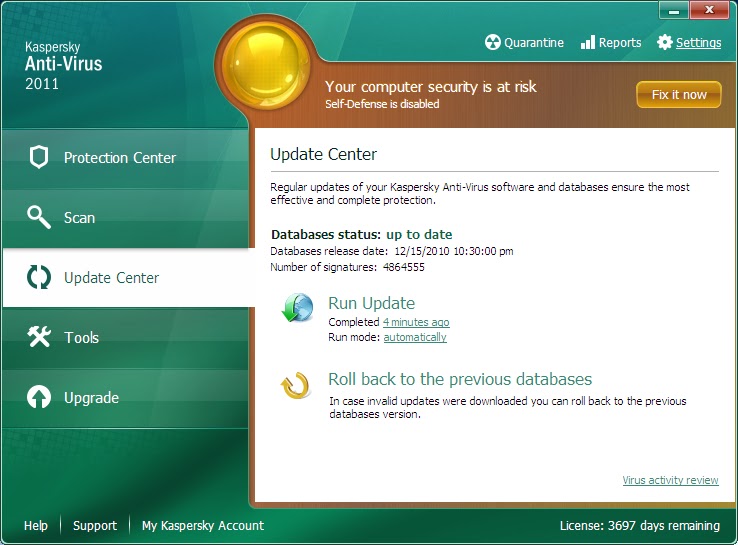Switch to the Scan tab
The width and height of the screenshot is (738, 545).
pos(125,217)
